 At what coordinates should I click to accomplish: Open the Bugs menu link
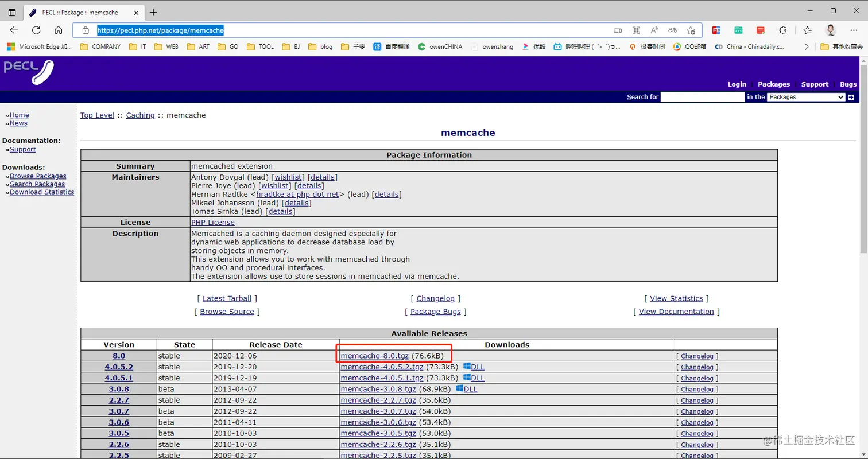(848, 84)
